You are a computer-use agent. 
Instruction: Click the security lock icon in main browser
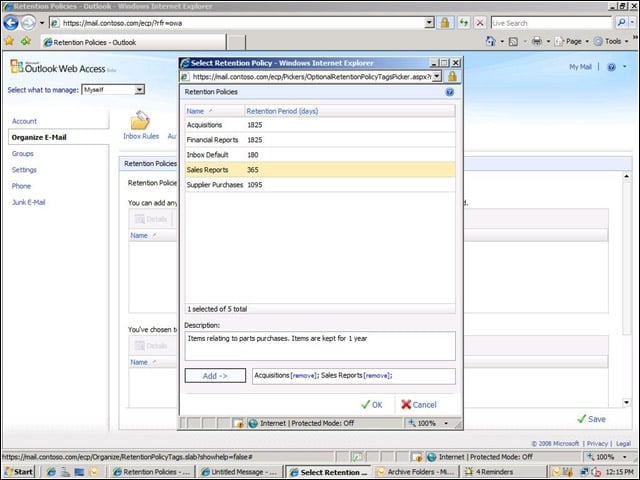tap(445, 23)
